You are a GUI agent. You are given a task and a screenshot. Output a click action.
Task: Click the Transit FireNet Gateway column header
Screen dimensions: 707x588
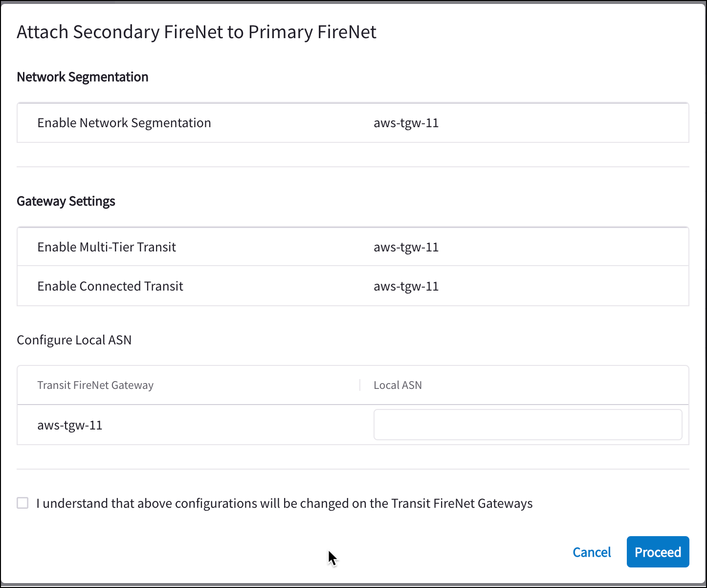95,385
